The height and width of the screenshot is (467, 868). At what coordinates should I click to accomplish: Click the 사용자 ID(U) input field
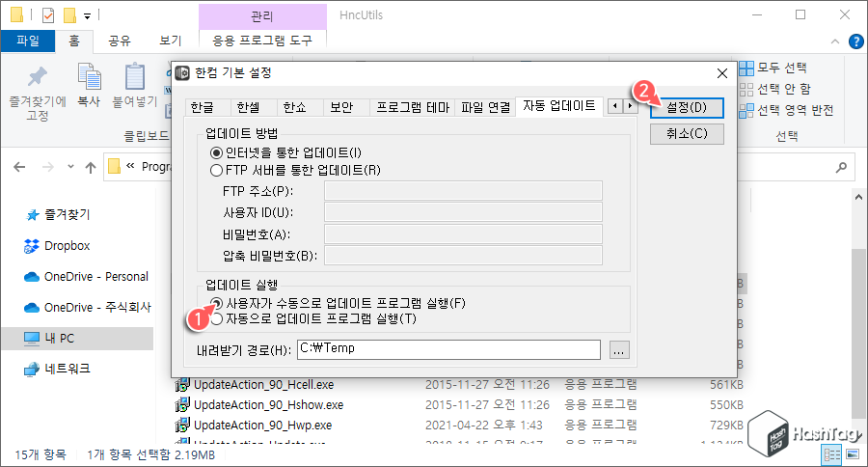coord(463,212)
